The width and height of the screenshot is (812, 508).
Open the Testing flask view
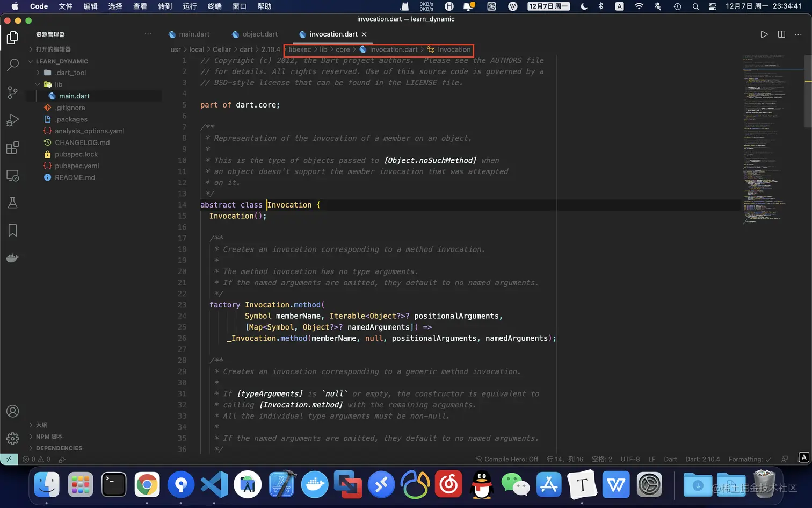tap(12, 203)
